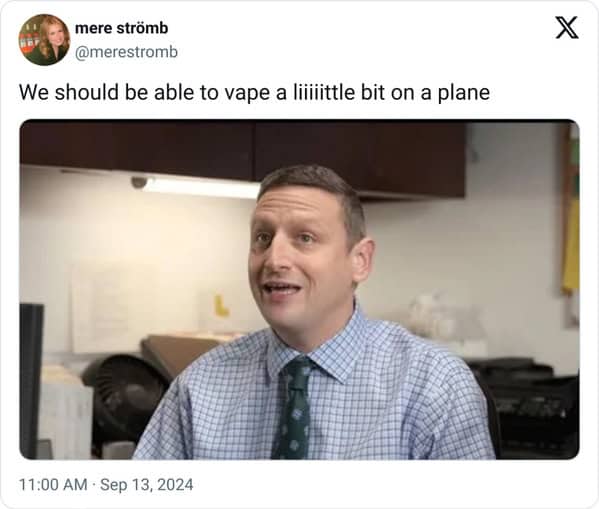Open the @merestromb handle link

[x=126, y=52]
